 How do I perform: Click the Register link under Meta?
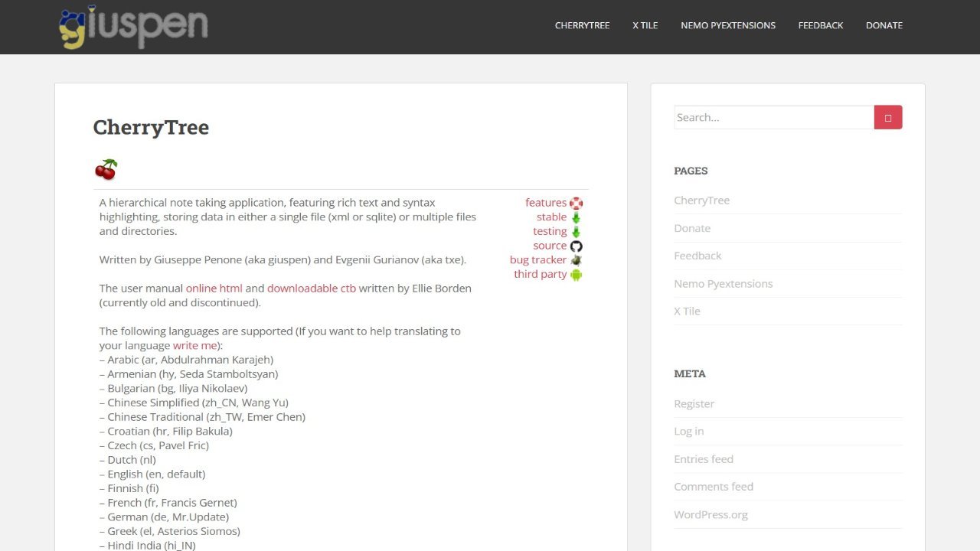(694, 403)
